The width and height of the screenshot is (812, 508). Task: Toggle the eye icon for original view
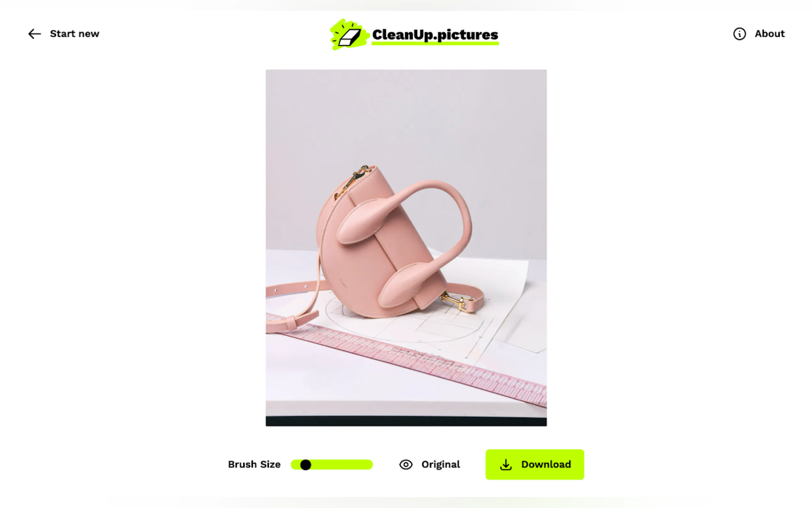tap(406, 464)
